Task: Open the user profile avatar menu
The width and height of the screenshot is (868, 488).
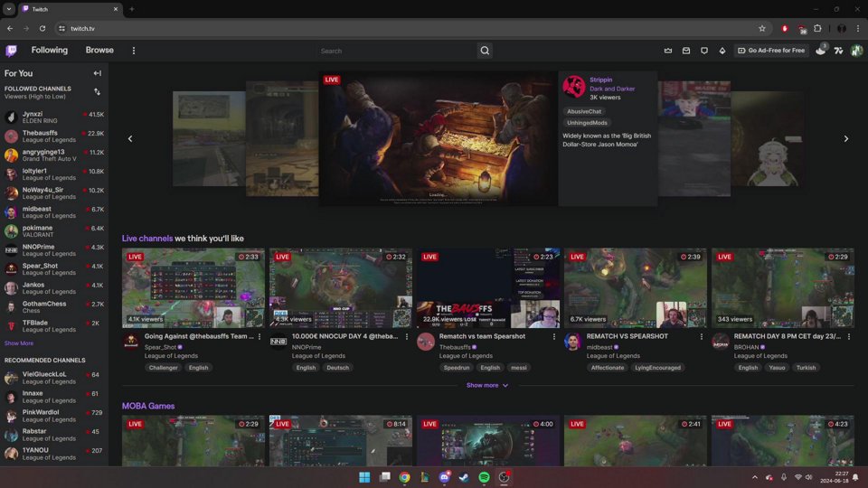Action: click(855, 51)
